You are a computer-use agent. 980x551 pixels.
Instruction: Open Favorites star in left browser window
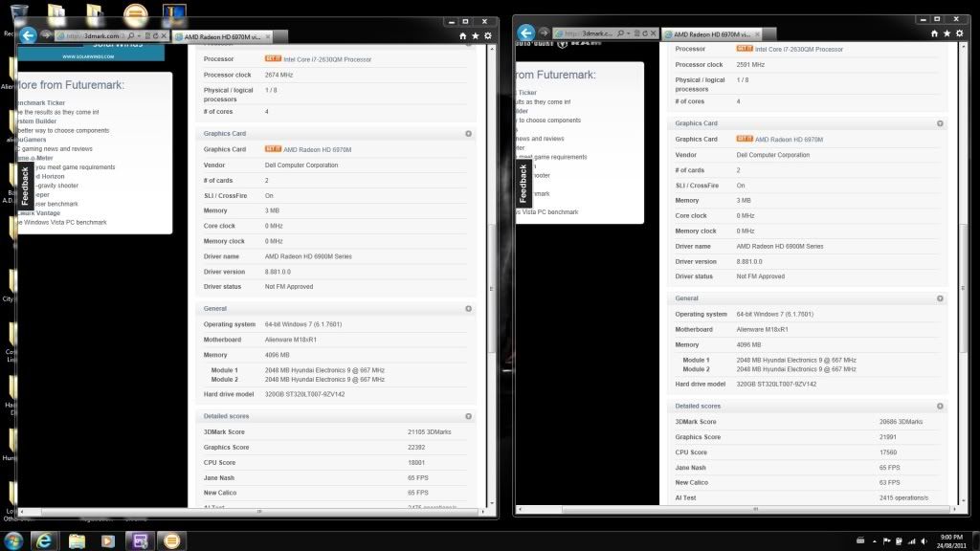click(476, 36)
